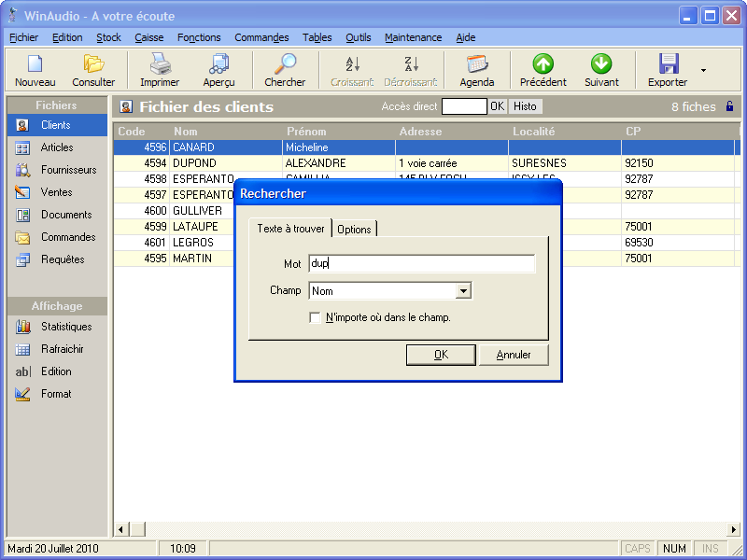This screenshot has width=747, height=560.
Task: Open Statistiques in the Affichage panel
Action: tap(65, 327)
